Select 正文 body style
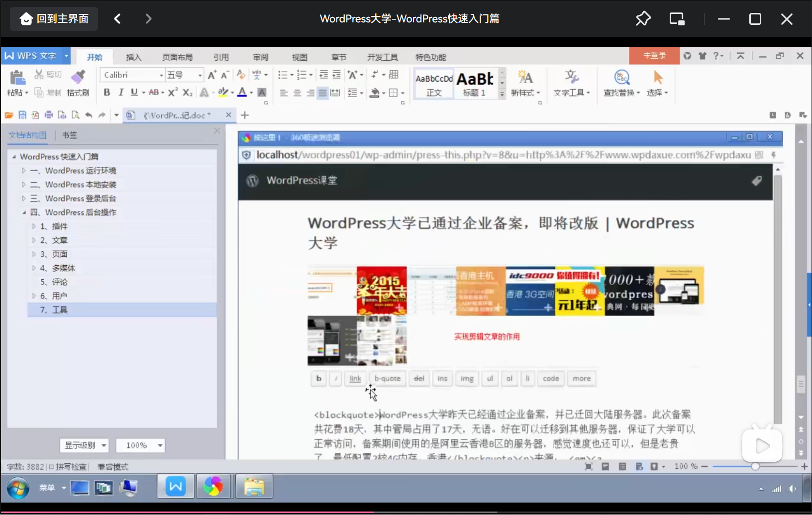The height and width of the screenshot is (515, 812). point(434,84)
